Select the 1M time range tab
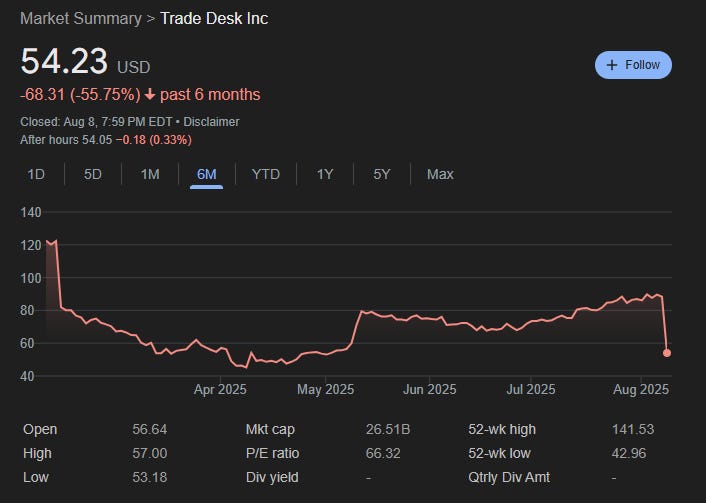This screenshot has width=706, height=503. click(150, 174)
